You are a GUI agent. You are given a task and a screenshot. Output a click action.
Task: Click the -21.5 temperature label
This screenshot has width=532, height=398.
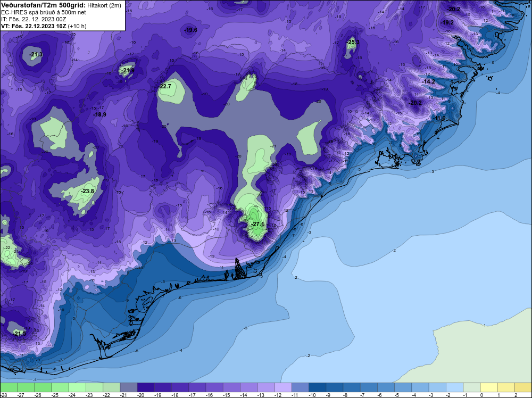point(19,334)
